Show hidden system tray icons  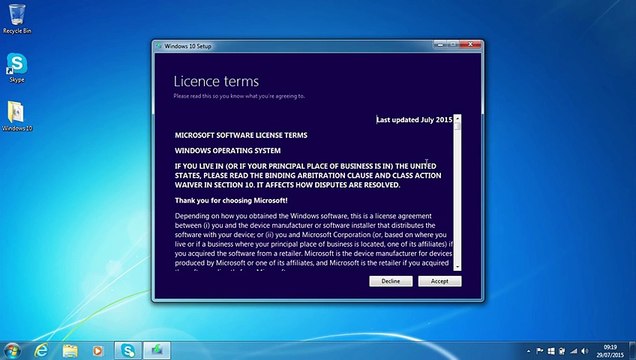coord(529,351)
